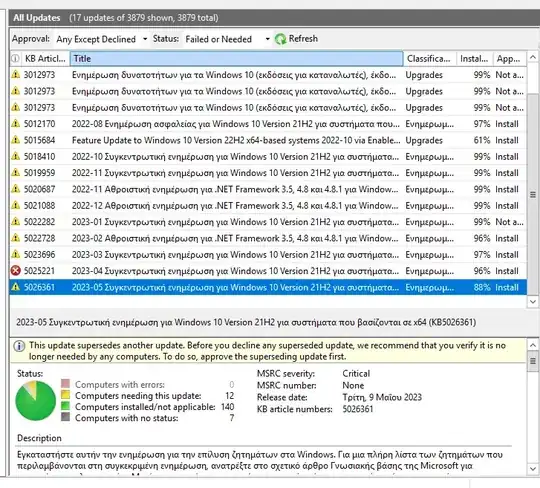The image size is (540, 488).
Task: Click 61% installed value for KB 5015684
Action: (x=481, y=140)
